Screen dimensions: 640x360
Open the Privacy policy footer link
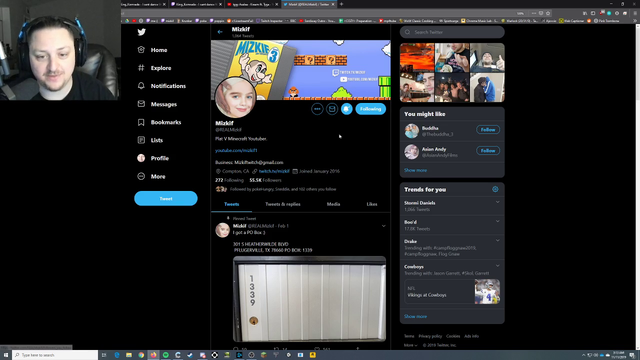tap(430, 336)
